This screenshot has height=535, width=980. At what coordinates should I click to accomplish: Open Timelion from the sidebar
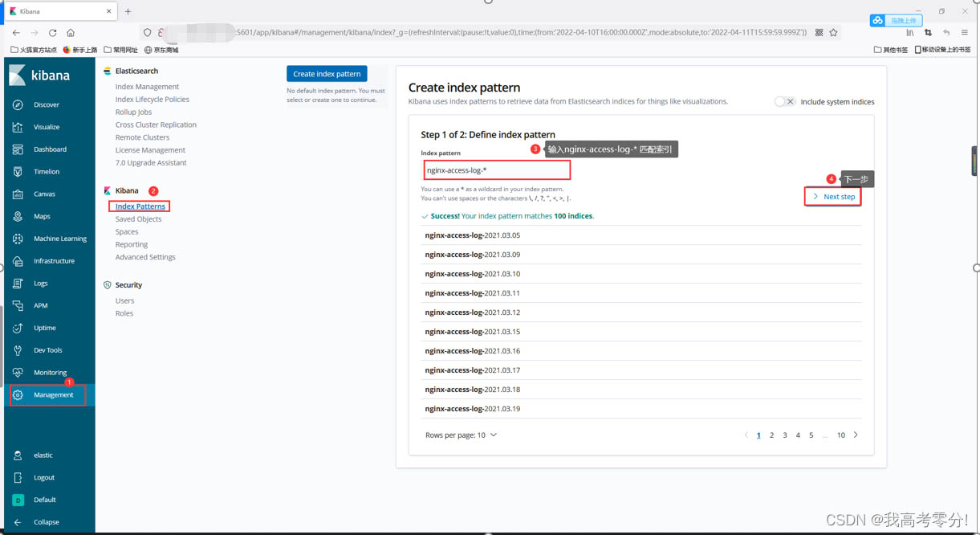[x=47, y=172]
